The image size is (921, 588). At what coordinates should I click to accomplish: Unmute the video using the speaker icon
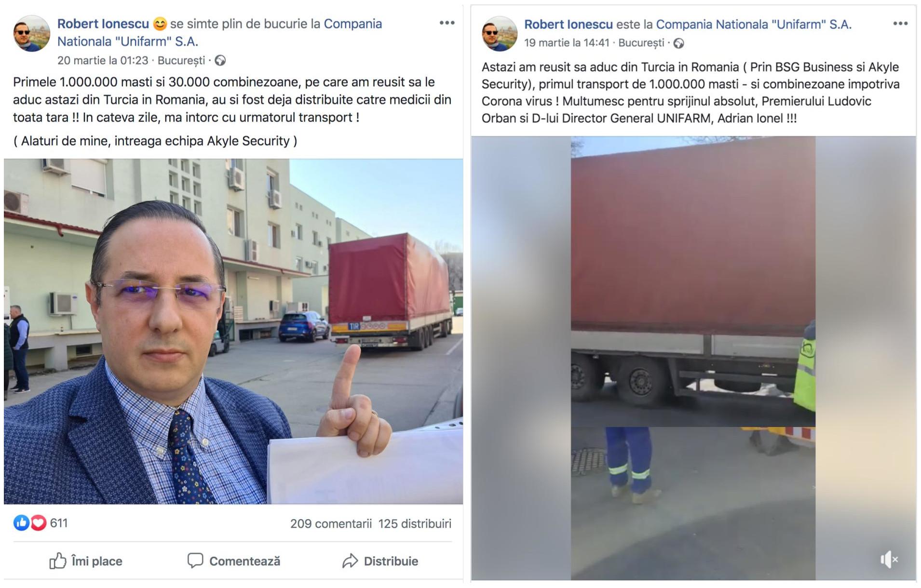coord(889,560)
